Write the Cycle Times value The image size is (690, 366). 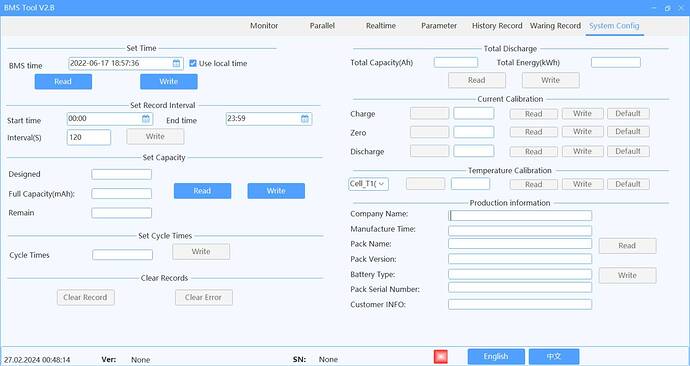tap(201, 252)
